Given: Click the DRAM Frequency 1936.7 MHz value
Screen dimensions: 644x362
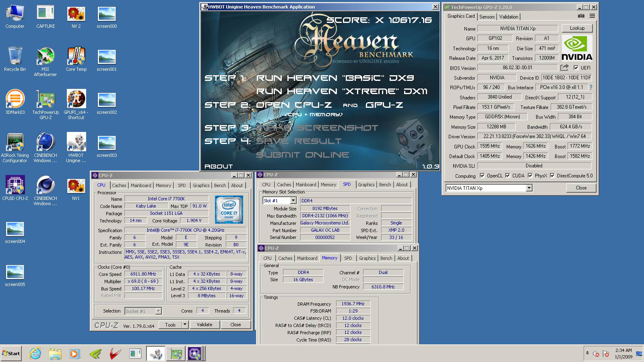Looking at the screenshot, I should point(353,304).
